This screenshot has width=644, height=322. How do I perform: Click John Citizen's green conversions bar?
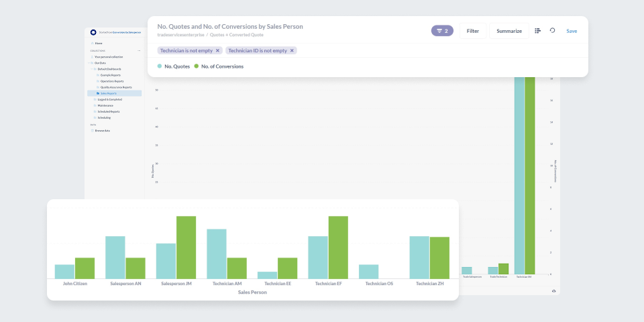(x=85, y=268)
